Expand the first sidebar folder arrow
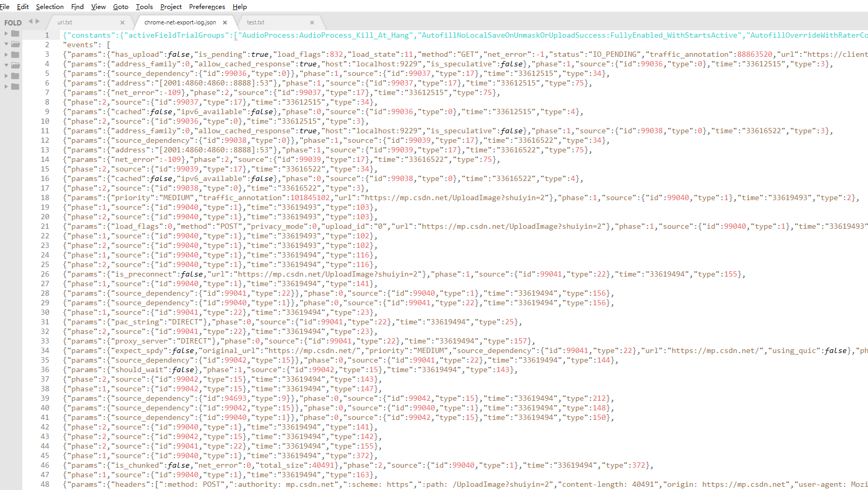 tap(6, 33)
